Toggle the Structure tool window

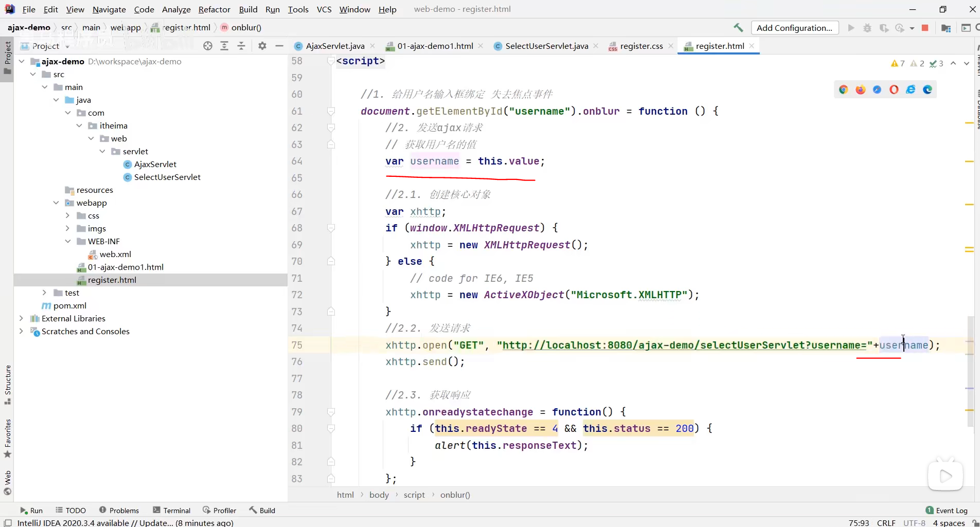point(7,384)
